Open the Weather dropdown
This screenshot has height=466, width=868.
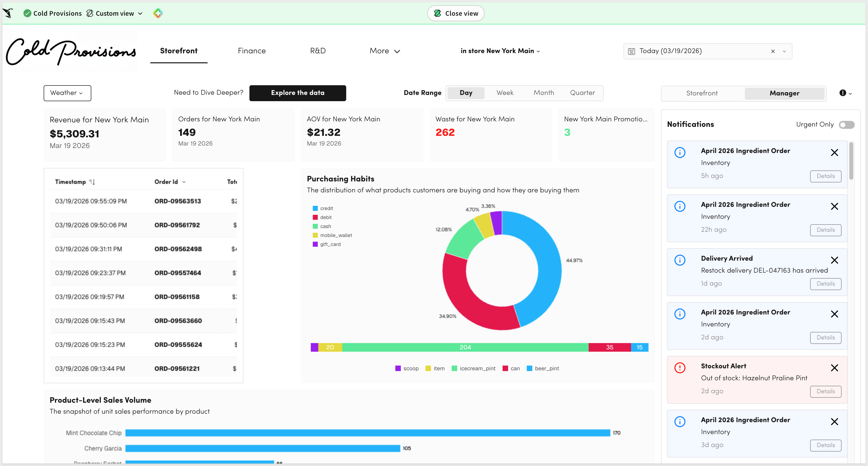pyautogui.click(x=67, y=93)
